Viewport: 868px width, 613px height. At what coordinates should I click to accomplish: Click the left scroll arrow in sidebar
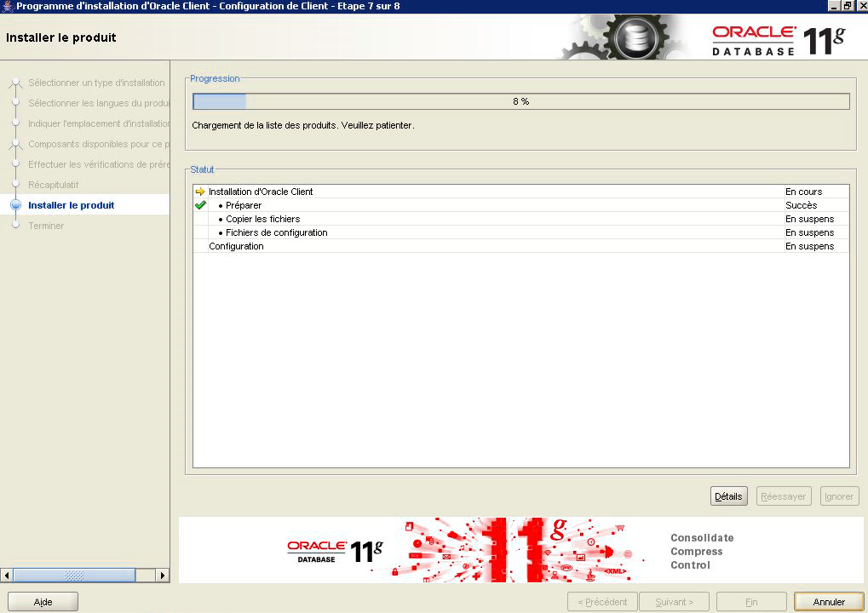[7, 576]
